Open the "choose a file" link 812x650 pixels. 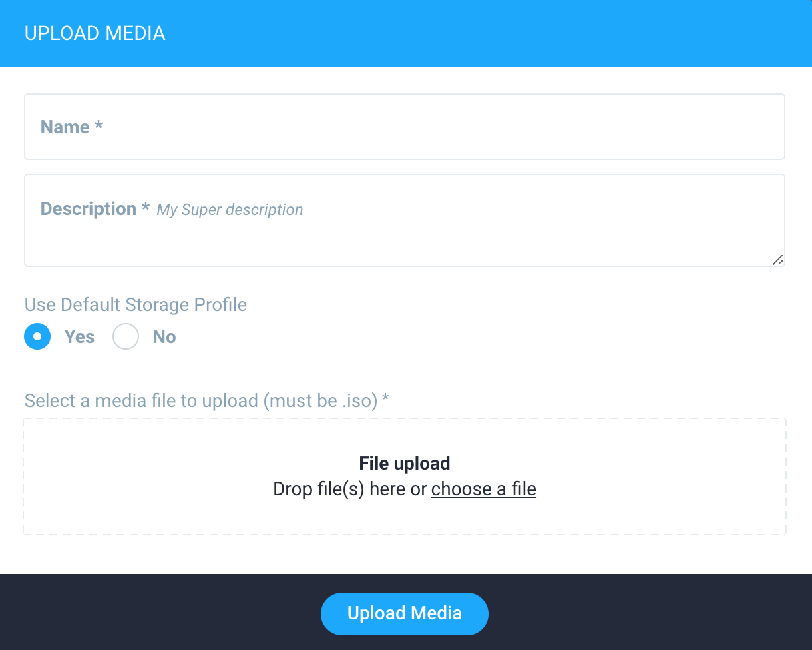pos(483,489)
